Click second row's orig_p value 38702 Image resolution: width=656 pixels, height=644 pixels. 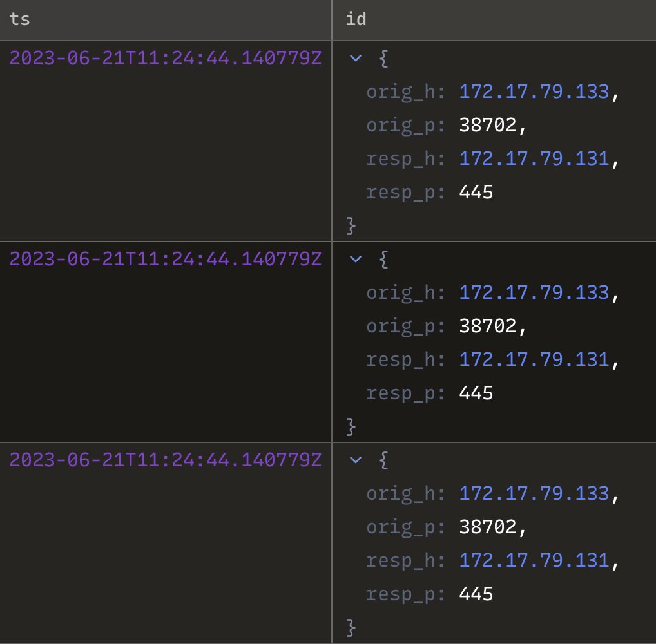coord(488,326)
